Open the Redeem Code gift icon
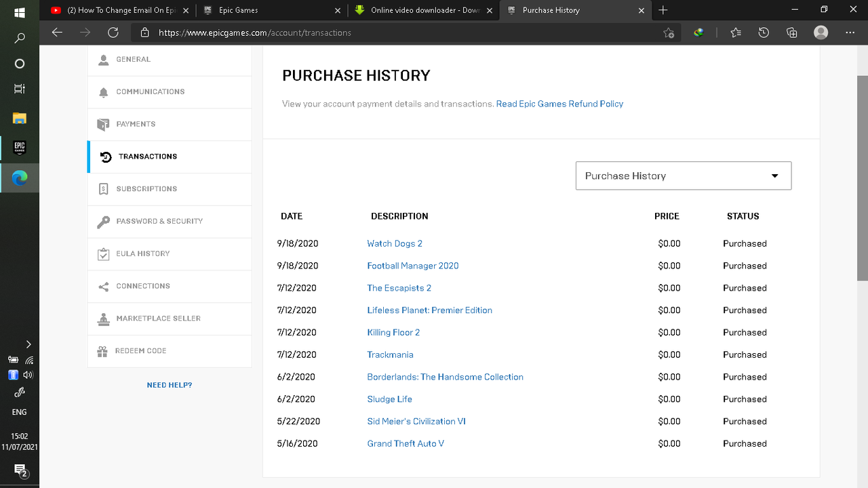Screen dimensions: 868x488 [x=103, y=351]
